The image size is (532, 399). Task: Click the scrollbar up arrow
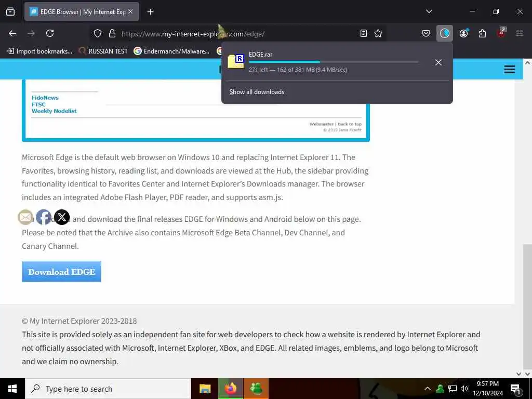(527, 63)
